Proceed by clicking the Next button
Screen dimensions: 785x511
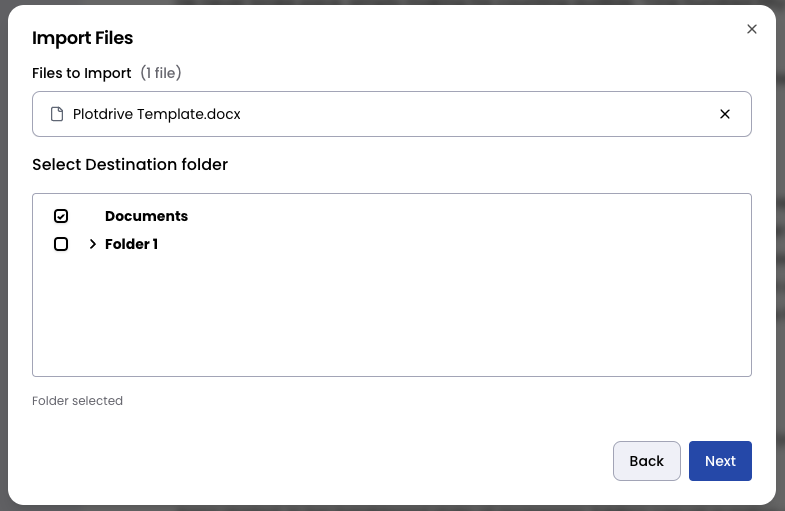720,461
